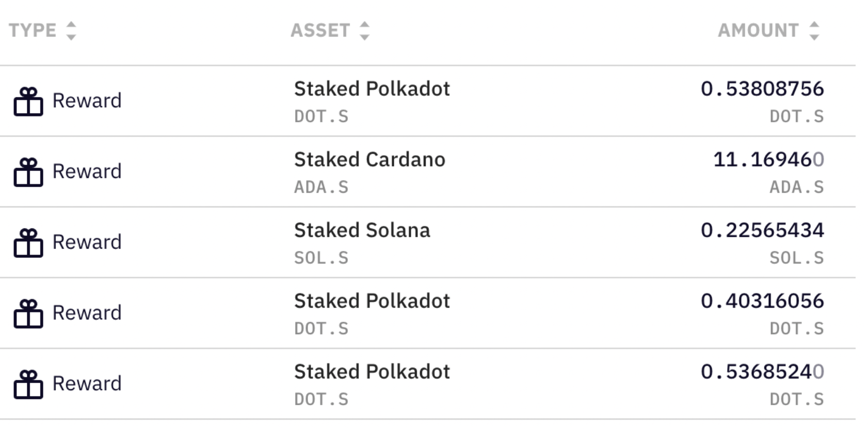
Task: Sort the table by the ASSET column arrows
Action: point(364,31)
